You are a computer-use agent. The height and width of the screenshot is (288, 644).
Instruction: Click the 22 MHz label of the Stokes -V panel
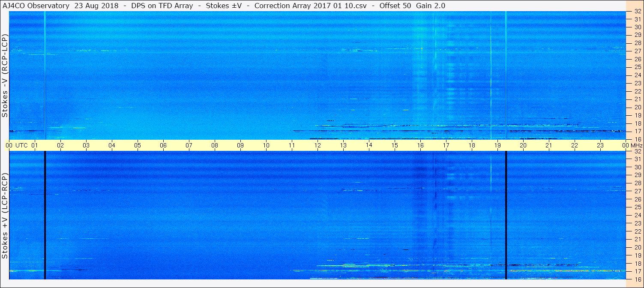pos(637,91)
